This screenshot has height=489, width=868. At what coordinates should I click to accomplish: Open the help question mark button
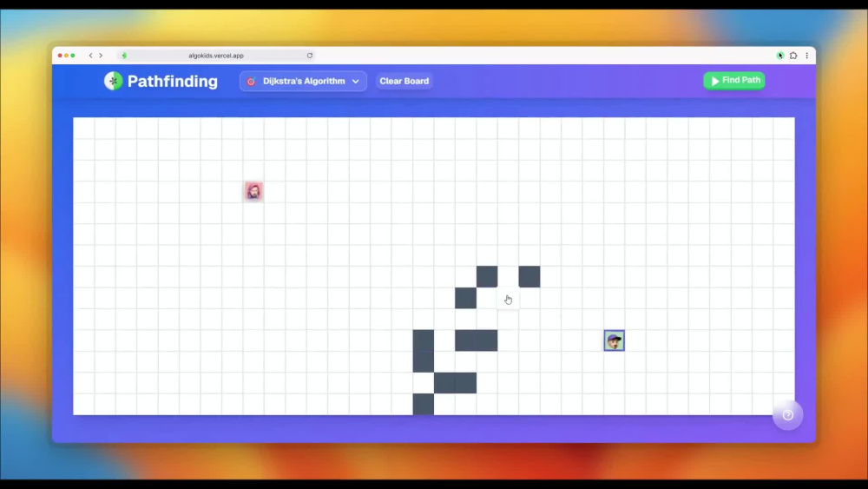[x=788, y=415]
